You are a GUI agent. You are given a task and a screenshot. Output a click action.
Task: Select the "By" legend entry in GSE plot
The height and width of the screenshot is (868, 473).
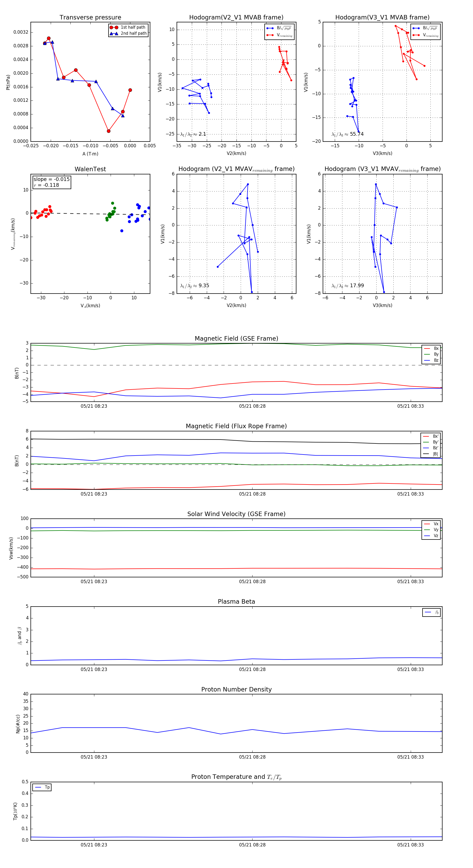(431, 355)
